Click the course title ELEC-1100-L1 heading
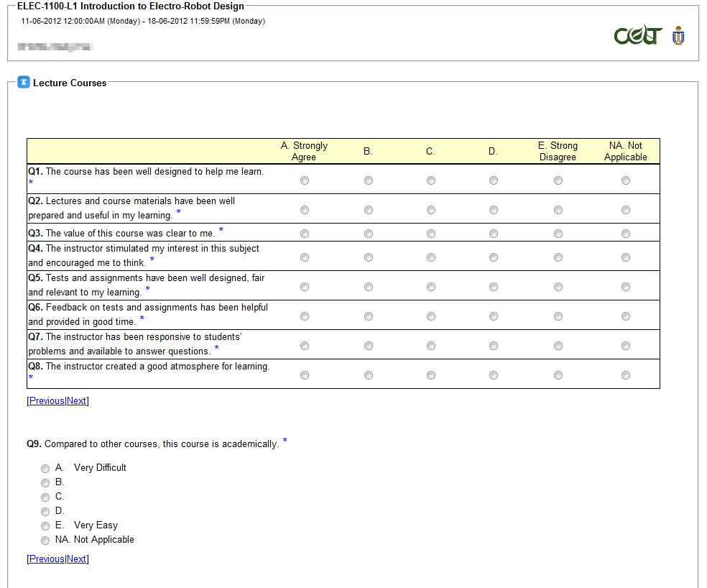 click(x=130, y=6)
